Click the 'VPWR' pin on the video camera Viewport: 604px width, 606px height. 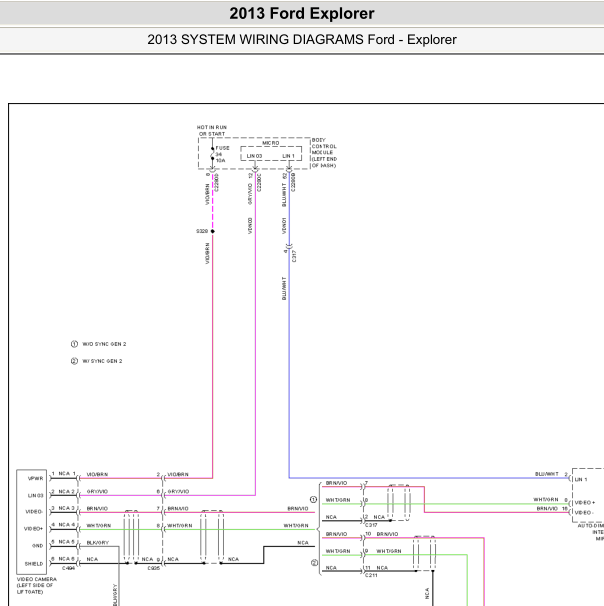(36, 478)
